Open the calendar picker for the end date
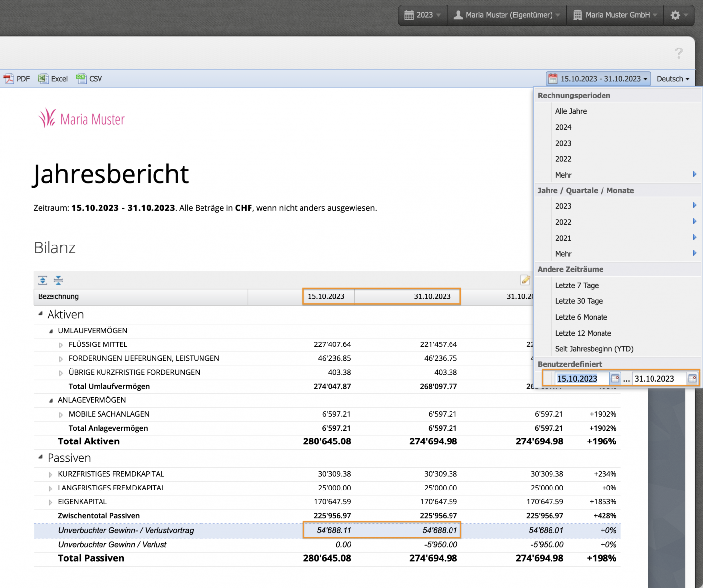Viewport: 703px width, 588px height. pos(693,378)
